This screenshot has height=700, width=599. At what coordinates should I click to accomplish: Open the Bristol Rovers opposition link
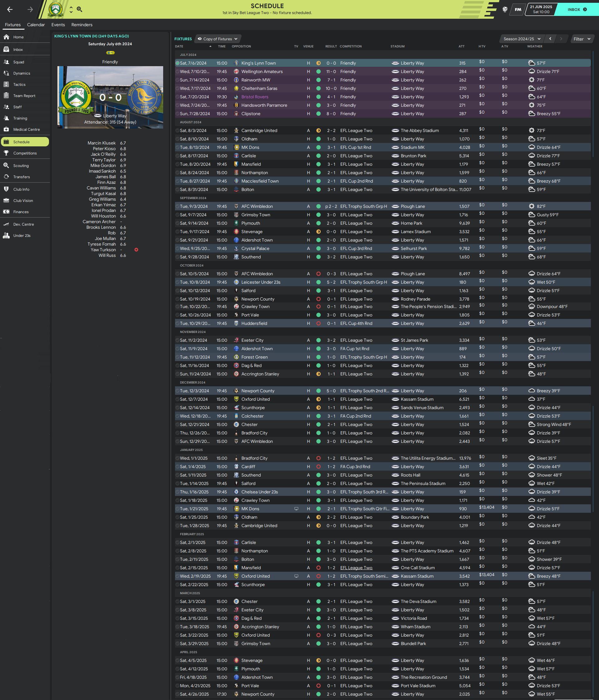click(x=255, y=97)
